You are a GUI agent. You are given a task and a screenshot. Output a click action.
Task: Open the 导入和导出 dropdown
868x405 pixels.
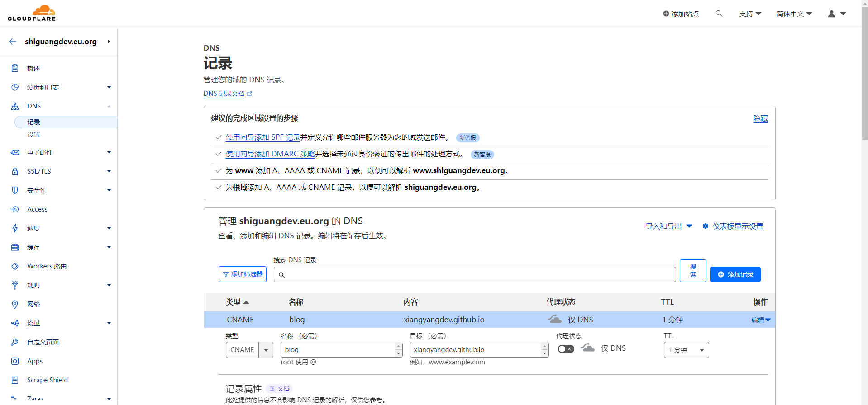(668, 226)
